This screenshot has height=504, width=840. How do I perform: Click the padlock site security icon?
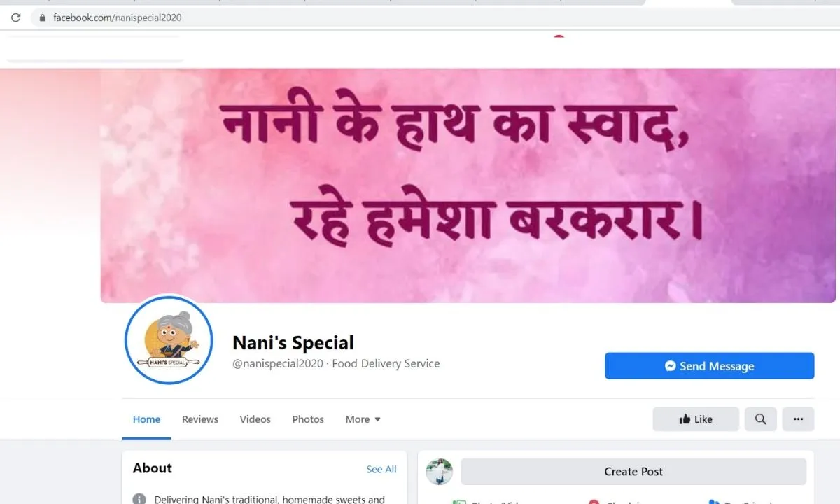click(43, 17)
